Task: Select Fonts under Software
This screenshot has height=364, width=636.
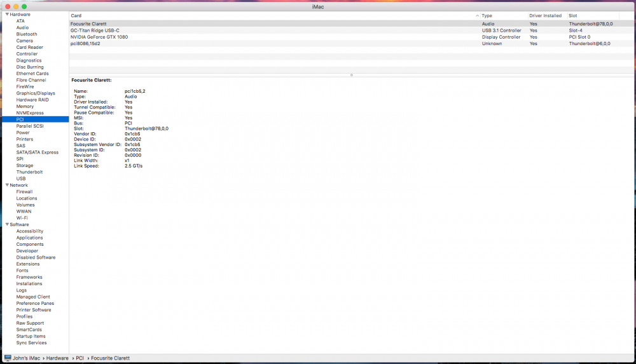Action: coord(22,271)
